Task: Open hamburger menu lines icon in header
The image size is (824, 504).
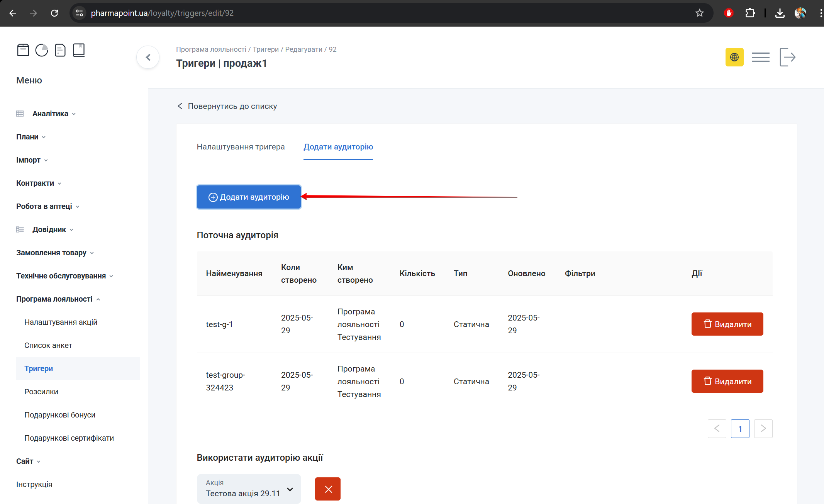Action: [x=760, y=57]
